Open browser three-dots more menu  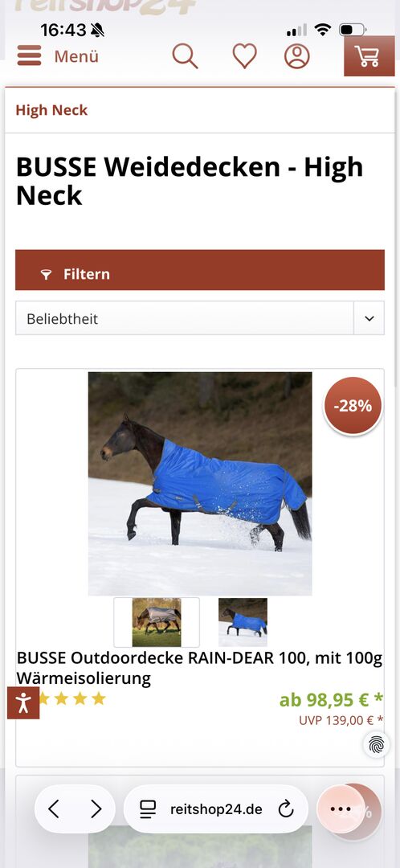341,809
